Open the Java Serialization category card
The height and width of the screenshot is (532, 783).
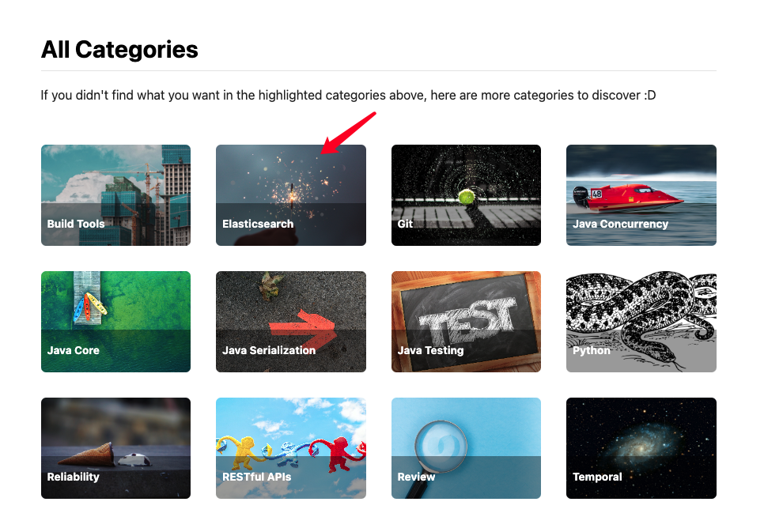[290, 322]
